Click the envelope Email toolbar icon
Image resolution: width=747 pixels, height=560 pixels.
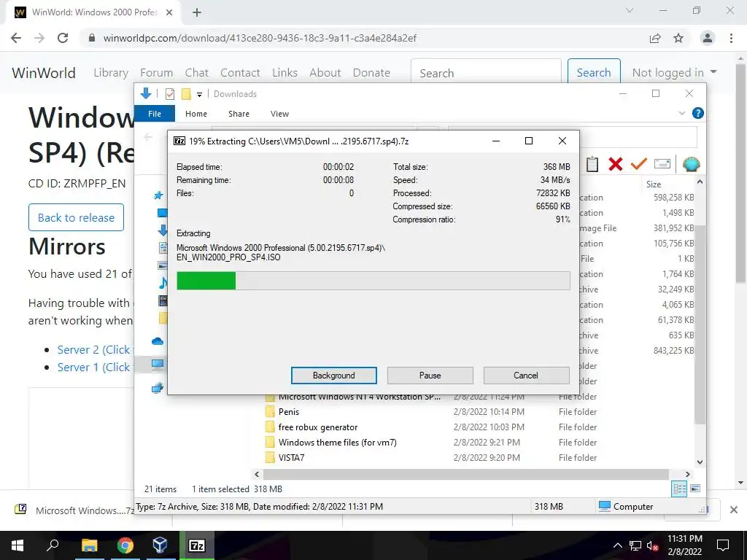tap(662, 164)
